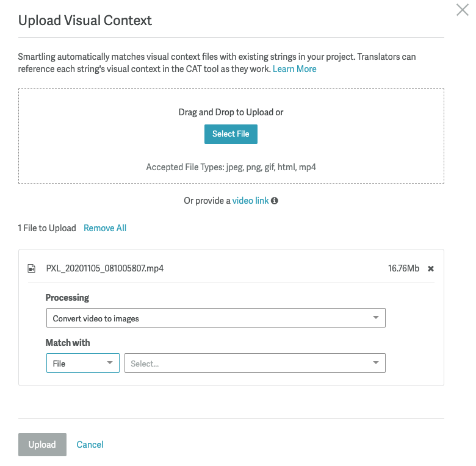Cancel the upload dialog
The image size is (476, 466).
tap(90, 445)
